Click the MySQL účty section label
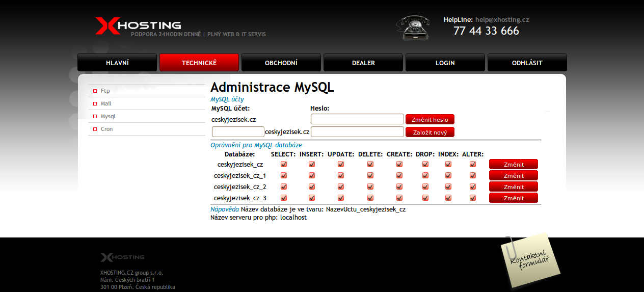Screen dimensions: 644x292 (x=227, y=99)
